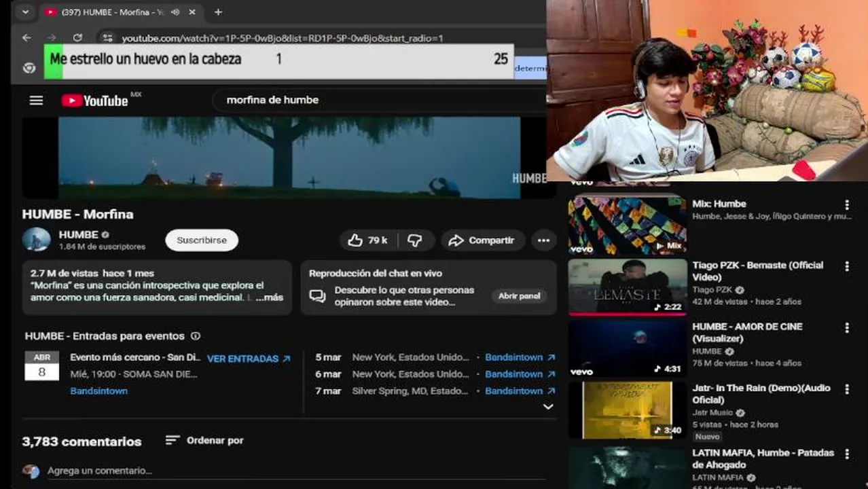Viewport: 868px width, 489px height.
Task: Click the browser back arrow
Action: [26, 38]
